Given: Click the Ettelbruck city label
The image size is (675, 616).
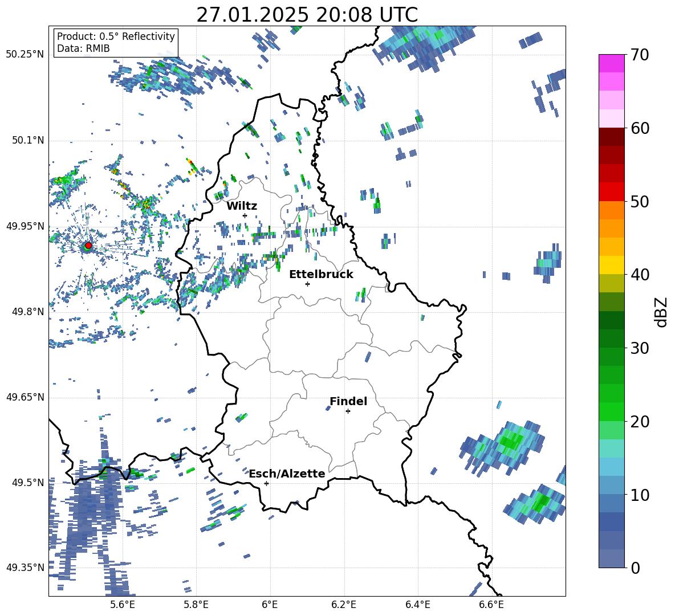Looking at the screenshot, I should [321, 275].
